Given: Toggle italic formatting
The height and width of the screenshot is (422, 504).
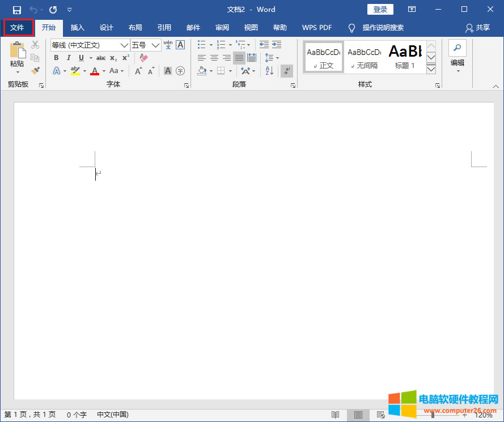Looking at the screenshot, I should point(69,58).
